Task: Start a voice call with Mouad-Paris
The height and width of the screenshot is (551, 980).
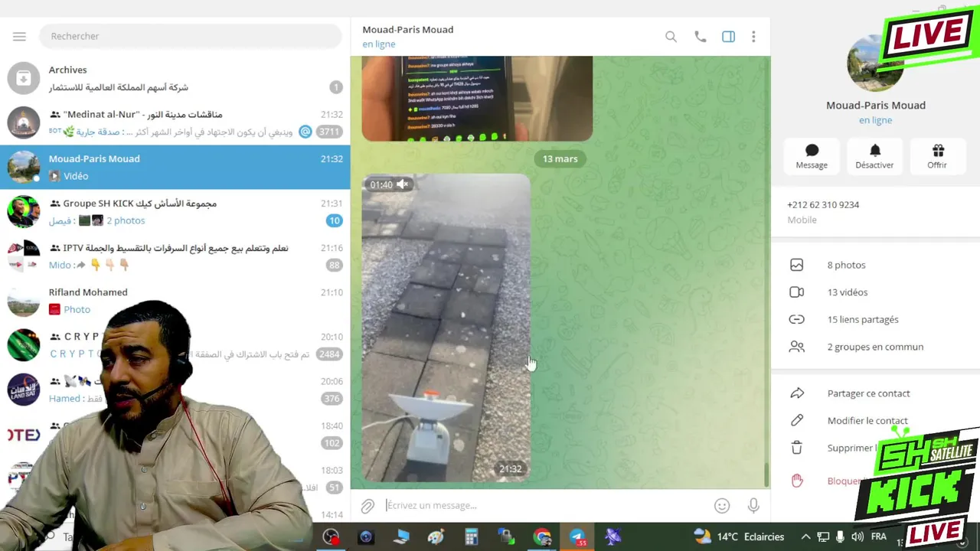Action: coord(700,37)
